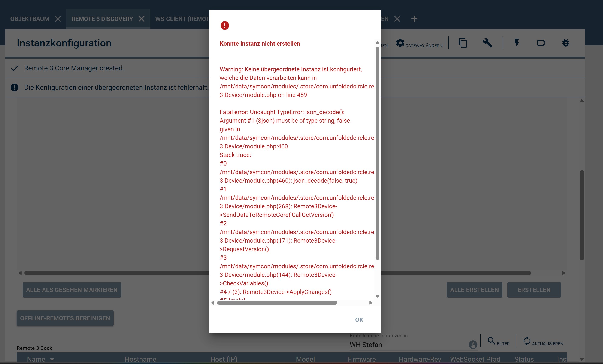Click Alle als gesehen markieren
The image size is (603, 364).
(x=72, y=290)
